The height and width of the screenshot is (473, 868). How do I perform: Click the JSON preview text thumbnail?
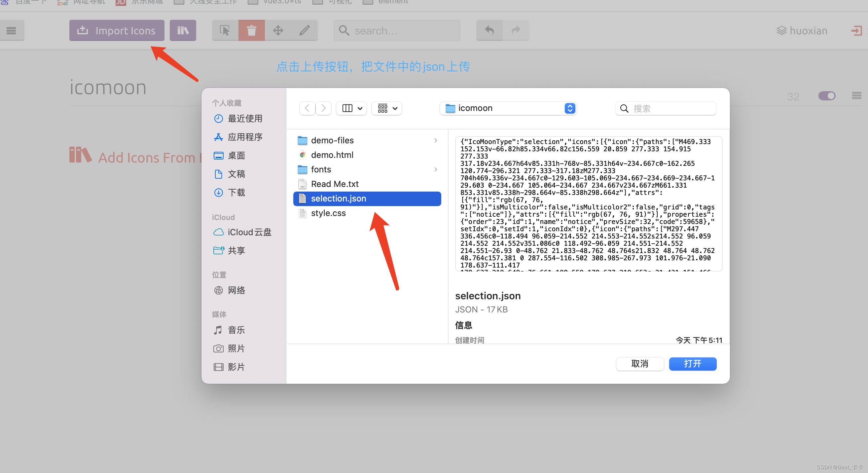coord(588,203)
